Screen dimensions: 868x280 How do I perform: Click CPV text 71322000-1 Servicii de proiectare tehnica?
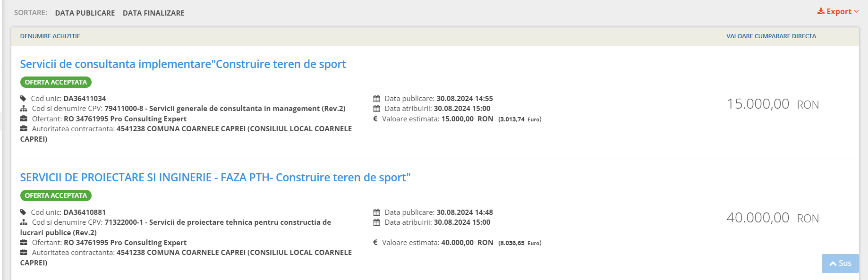tap(175, 228)
